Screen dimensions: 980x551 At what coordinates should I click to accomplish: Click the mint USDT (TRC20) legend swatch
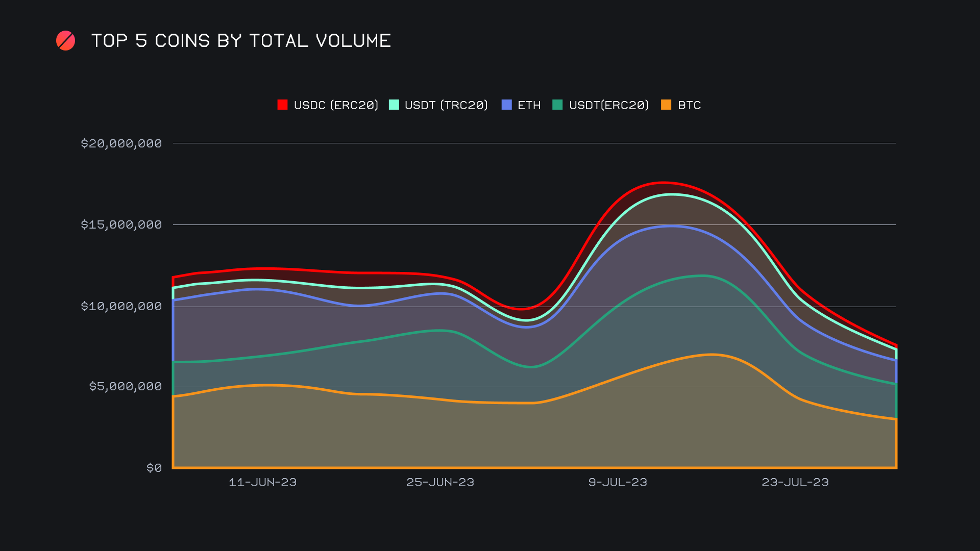coord(394,105)
